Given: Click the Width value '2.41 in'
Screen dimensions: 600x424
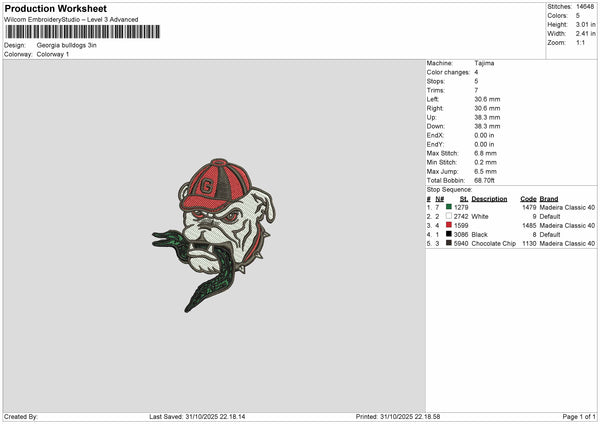Looking at the screenshot, I should pos(585,34).
